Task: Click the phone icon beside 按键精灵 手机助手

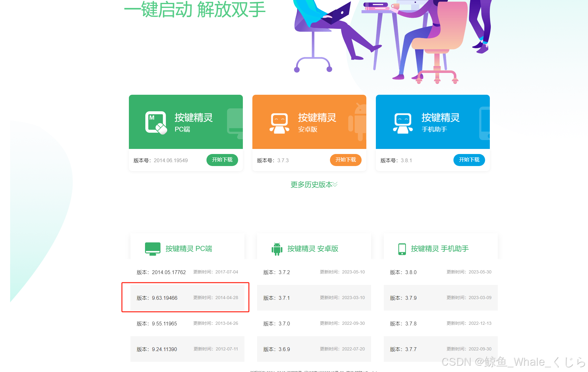Action: coord(402,249)
